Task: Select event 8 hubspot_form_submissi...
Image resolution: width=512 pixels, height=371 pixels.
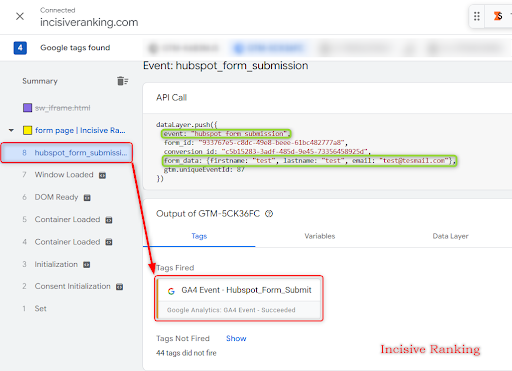Action: pyautogui.click(x=67, y=153)
